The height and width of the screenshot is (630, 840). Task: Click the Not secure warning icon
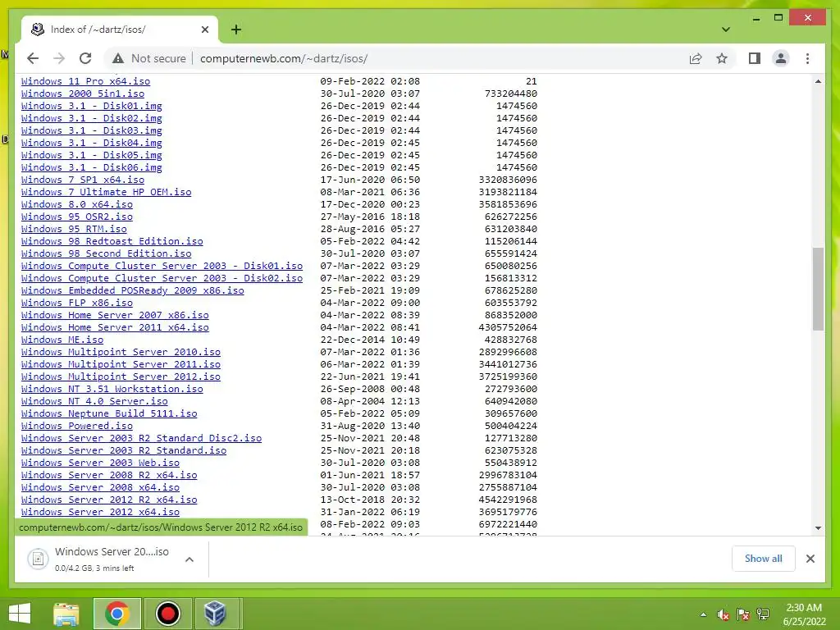(118, 58)
